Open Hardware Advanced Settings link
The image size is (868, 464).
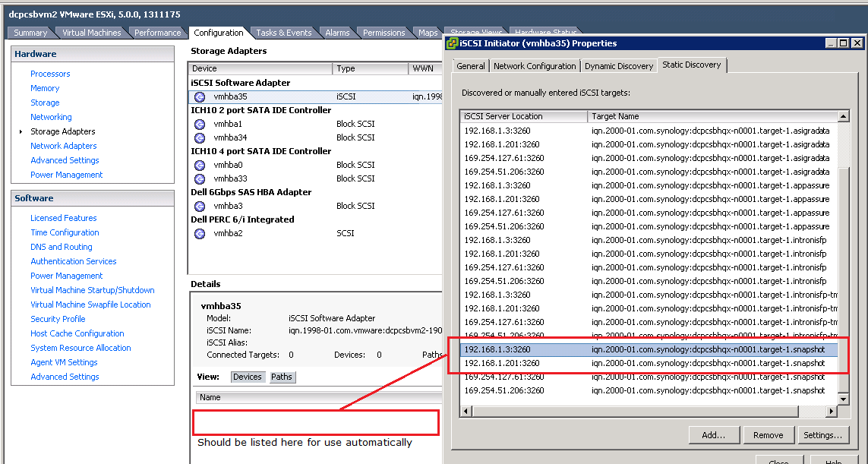click(x=65, y=160)
